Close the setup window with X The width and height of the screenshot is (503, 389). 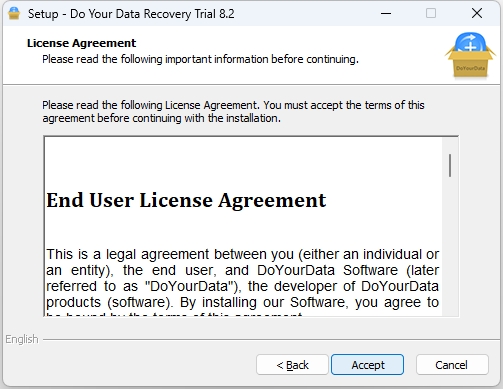[x=477, y=13]
